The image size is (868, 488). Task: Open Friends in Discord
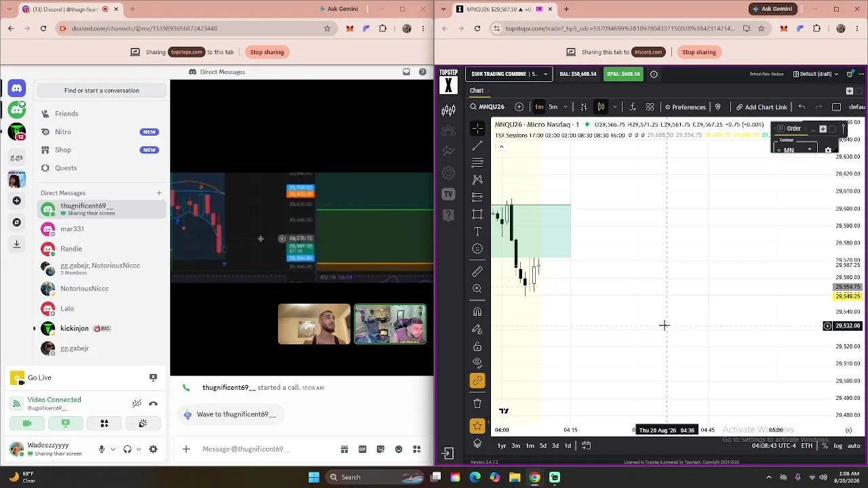tap(102, 114)
